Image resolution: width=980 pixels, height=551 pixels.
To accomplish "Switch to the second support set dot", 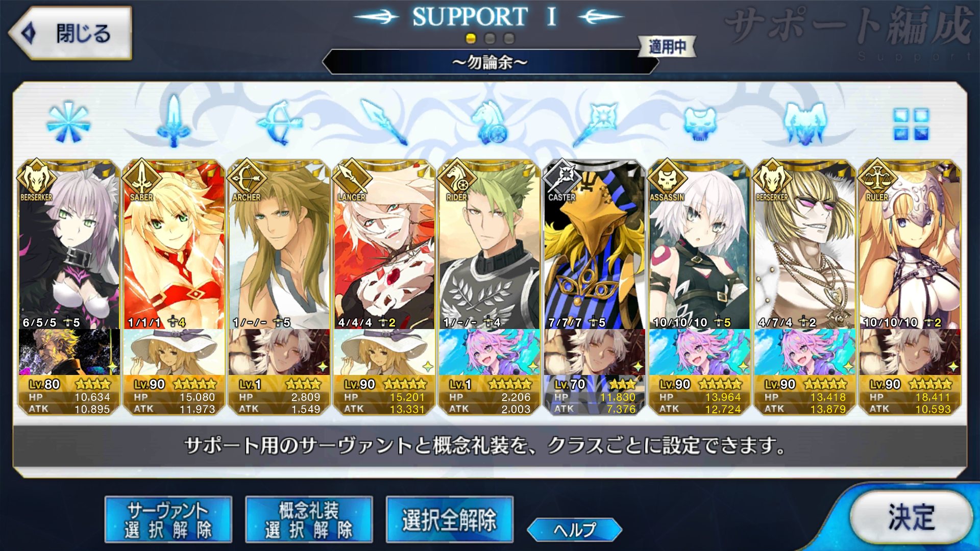I will point(490,38).
